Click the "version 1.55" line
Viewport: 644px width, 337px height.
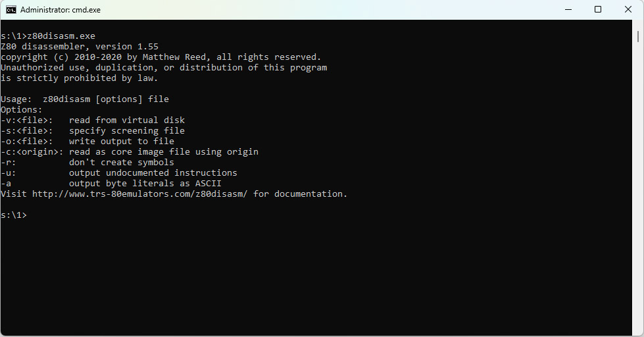(x=79, y=47)
